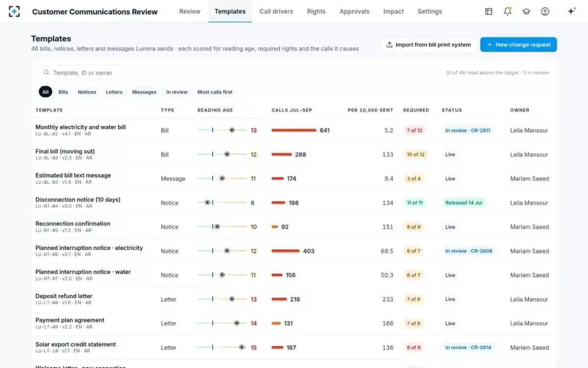Sort by Reading age column header
Viewport: 588px width, 368px height.
point(215,110)
